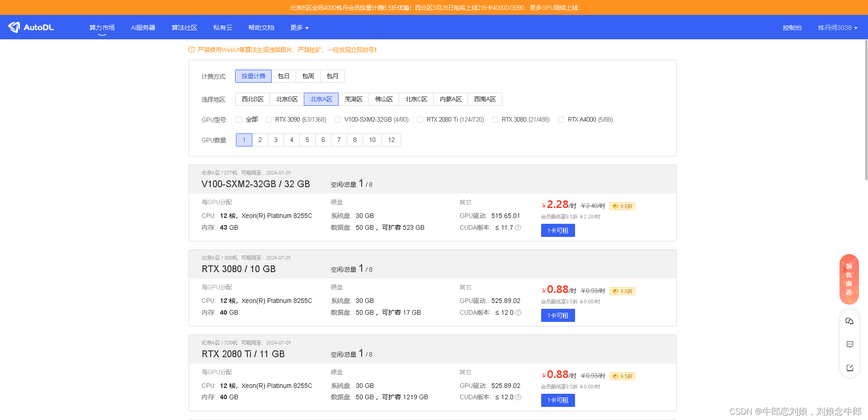The image size is (868, 420).
Task: Select 按量计费 billing mode
Action: tap(253, 76)
